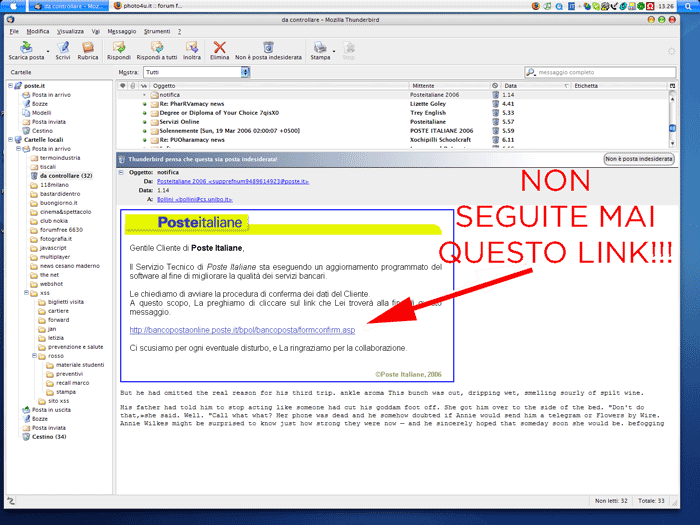Select the materiale studenti folder
Screen dimensions: 700x525
(80, 365)
